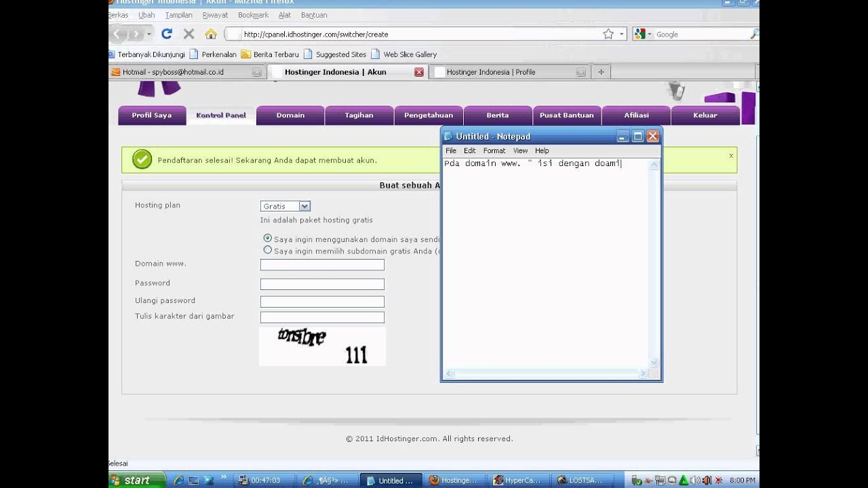The image size is (868, 488).
Task: Open Notepad Format menu
Action: [x=494, y=150]
